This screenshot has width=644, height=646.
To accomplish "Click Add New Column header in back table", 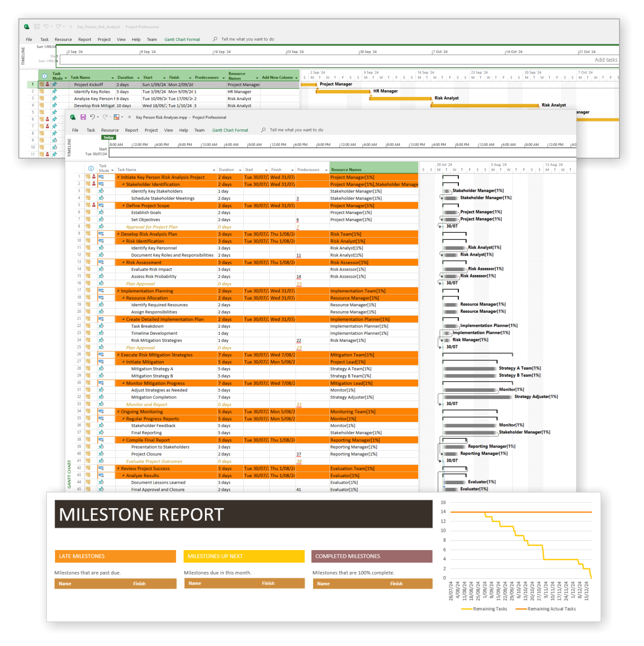I will coord(277,78).
